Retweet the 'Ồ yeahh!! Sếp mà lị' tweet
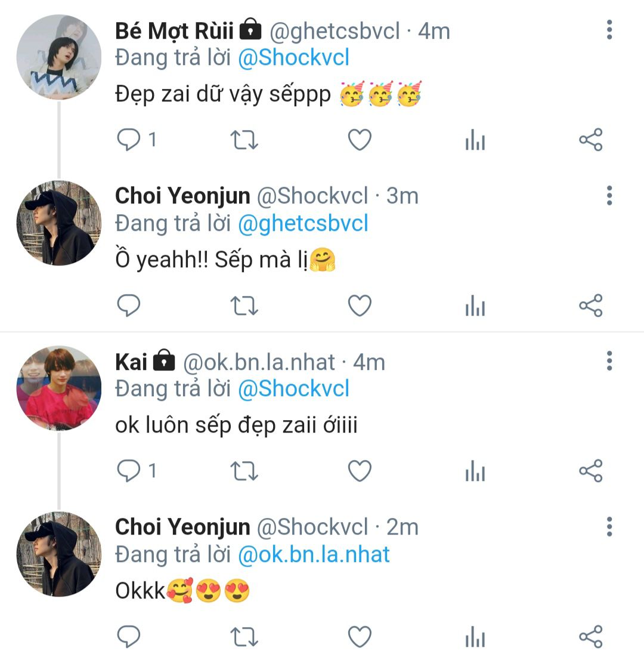 coord(244,306)
